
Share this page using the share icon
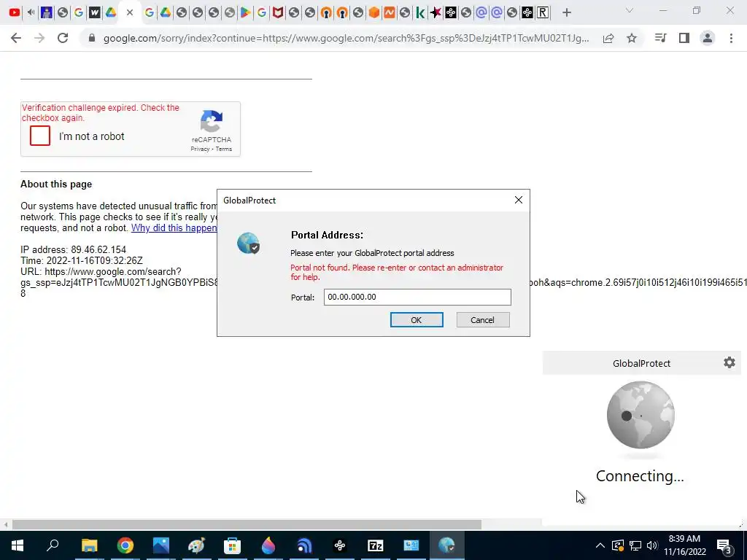pos(608,38)
